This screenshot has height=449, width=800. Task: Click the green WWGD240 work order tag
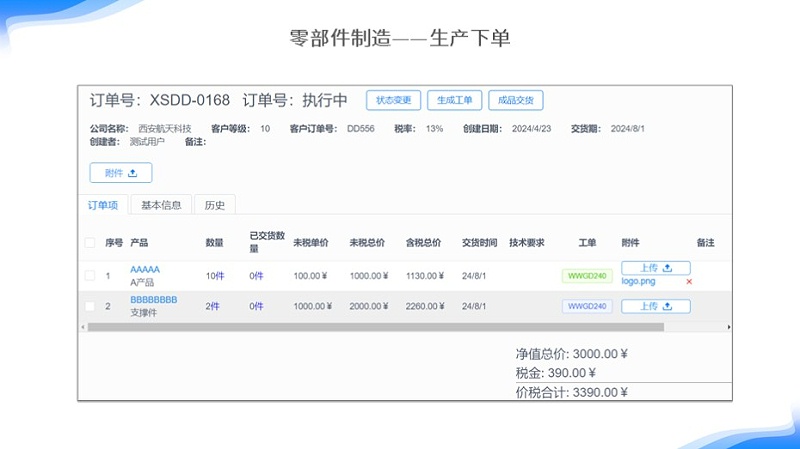coord(587,276)
